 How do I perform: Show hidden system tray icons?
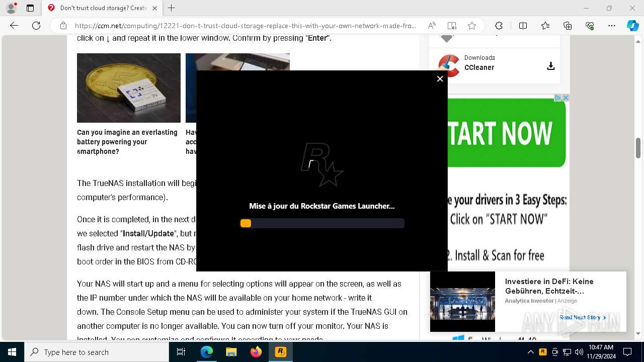pyautogui.click(x=530, y=352)
